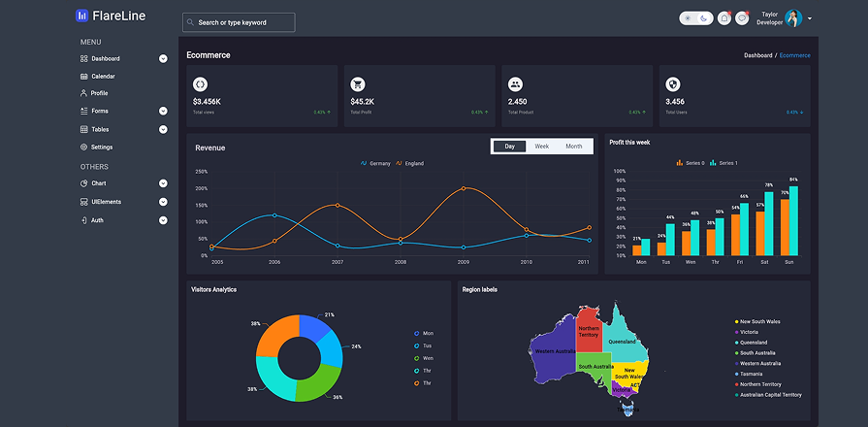868x427 pixels.
Task: Click the Auth login icon in sidebar
Action: pyautogui.click(x=84, y=220)
